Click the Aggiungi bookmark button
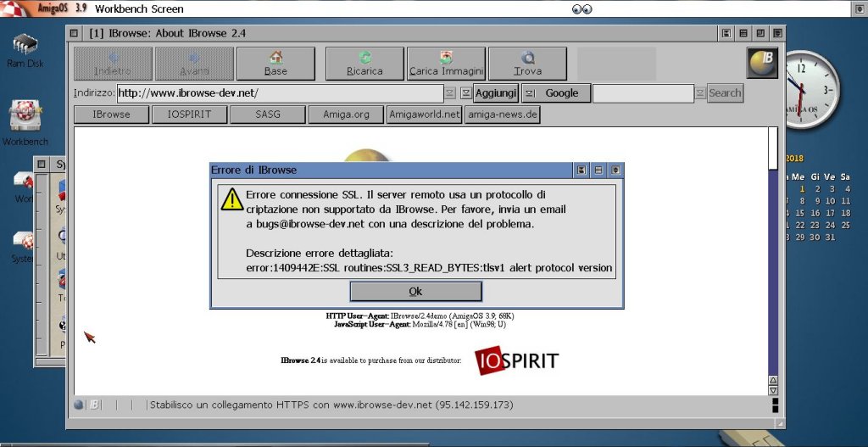 [x=495, y=93]
